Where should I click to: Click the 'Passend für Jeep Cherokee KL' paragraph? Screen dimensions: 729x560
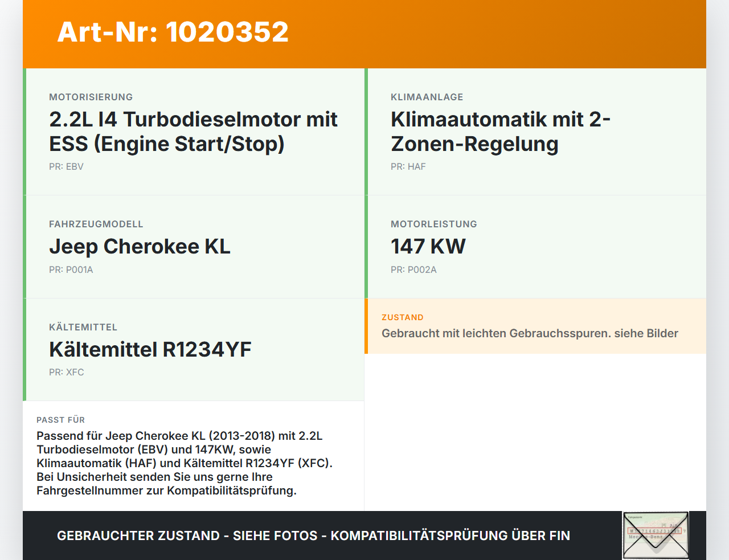click(185, 463)
